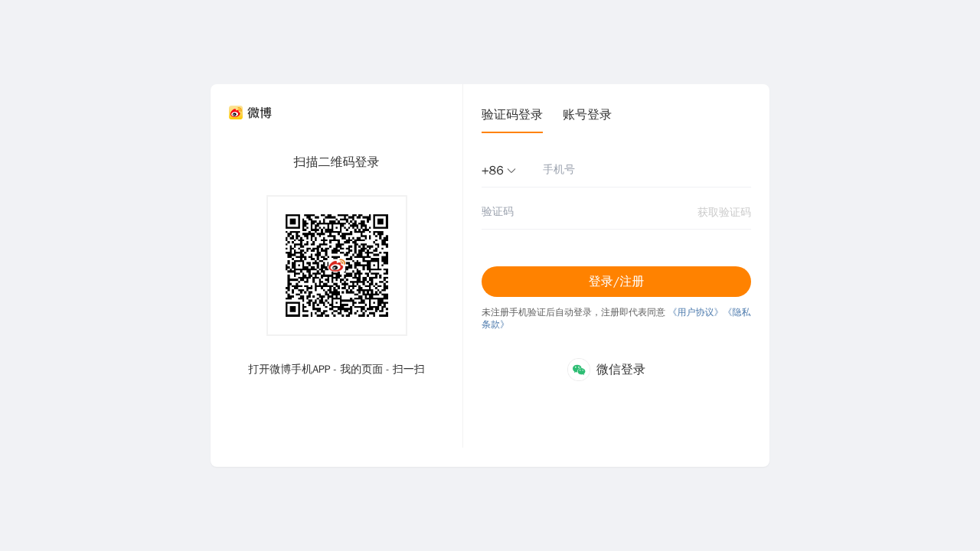Open the 《隐私条款》 privacy link
Viewport: 980px width, 551px height.
pos(738,312)
